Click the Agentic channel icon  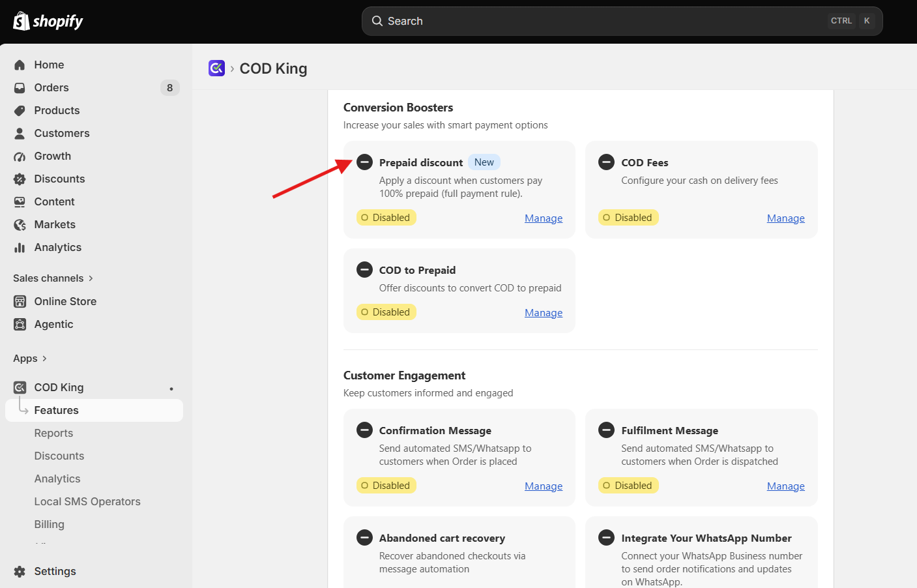coord(20,325)
